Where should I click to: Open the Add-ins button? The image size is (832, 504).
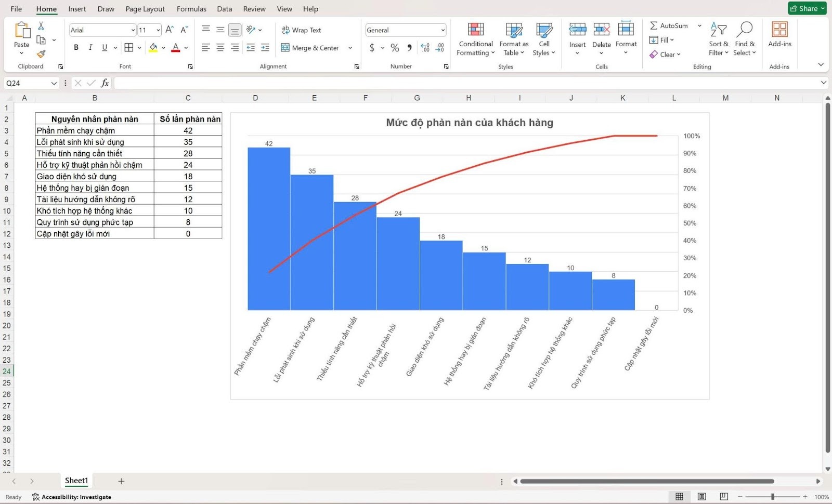click(779, 34)
